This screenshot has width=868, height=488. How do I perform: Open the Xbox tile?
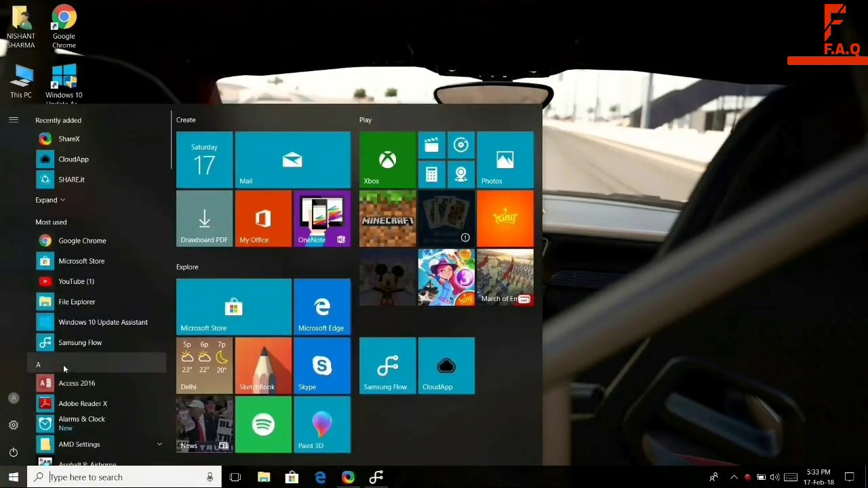387,160
